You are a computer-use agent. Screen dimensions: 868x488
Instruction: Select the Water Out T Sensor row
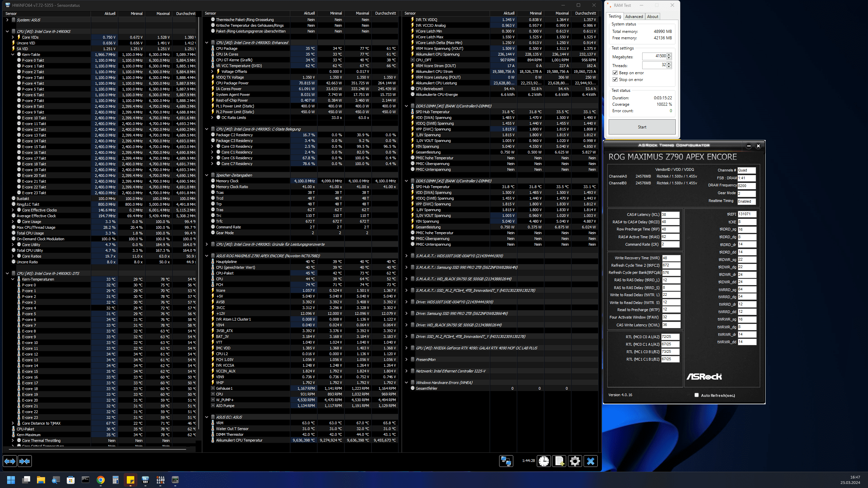click(x=300, y=429)
